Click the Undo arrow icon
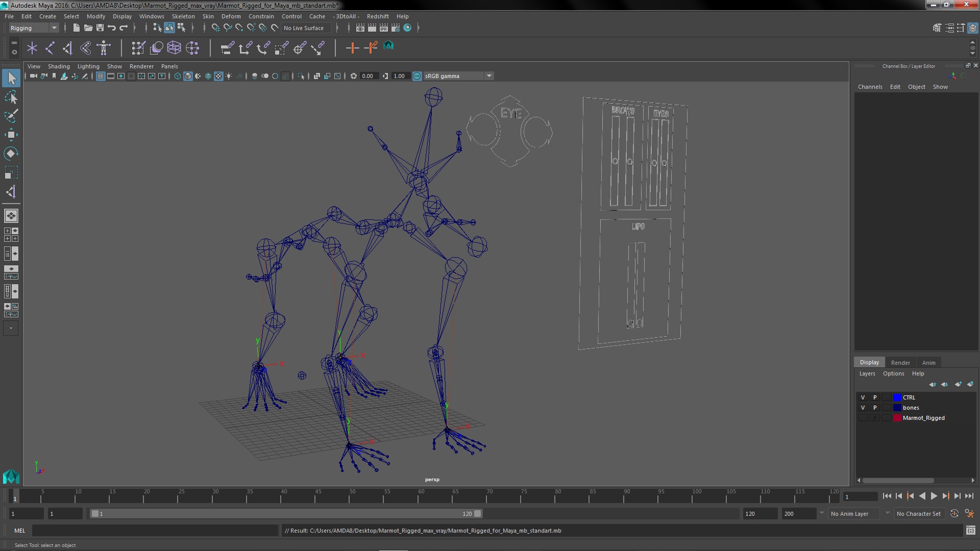The width and height of the screenshot is (980, 551). (112, 28)
